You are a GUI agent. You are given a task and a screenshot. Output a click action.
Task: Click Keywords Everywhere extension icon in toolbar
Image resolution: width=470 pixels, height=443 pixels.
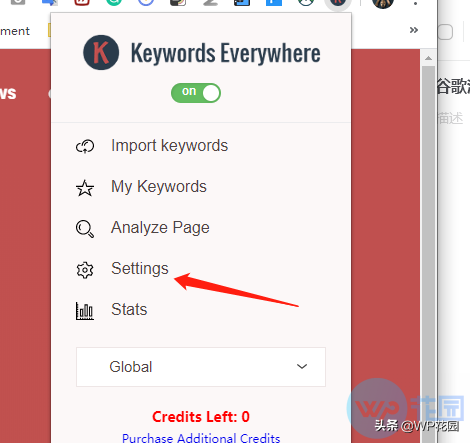(x=337, y=3)
